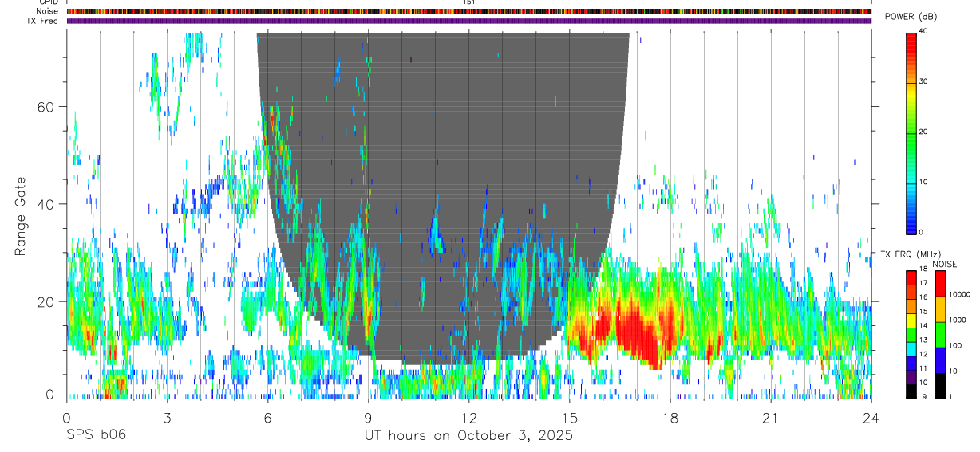Click the 'Noise' row label at top left

coord(48,11)
